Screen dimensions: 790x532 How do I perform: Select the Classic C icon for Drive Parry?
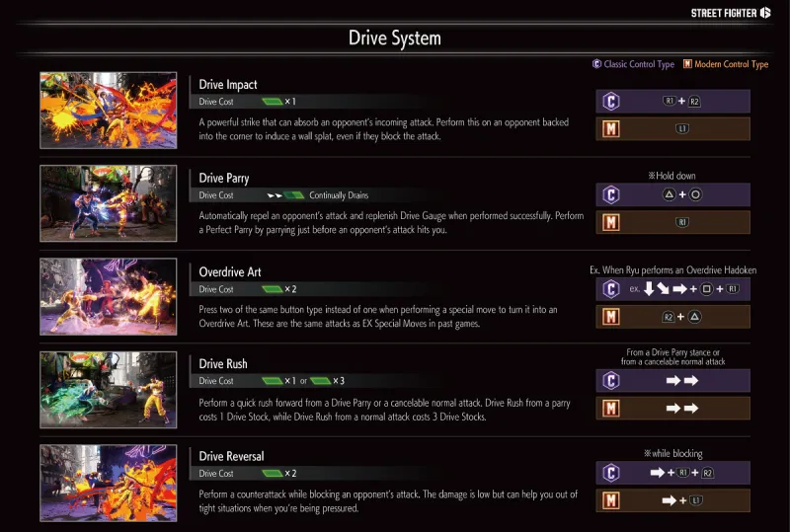tap(611, 195)
